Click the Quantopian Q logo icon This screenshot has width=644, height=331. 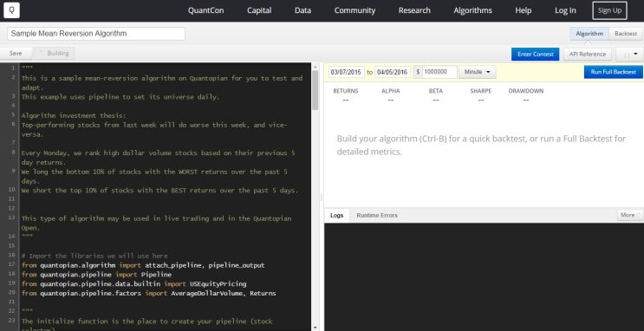(11, 10)
